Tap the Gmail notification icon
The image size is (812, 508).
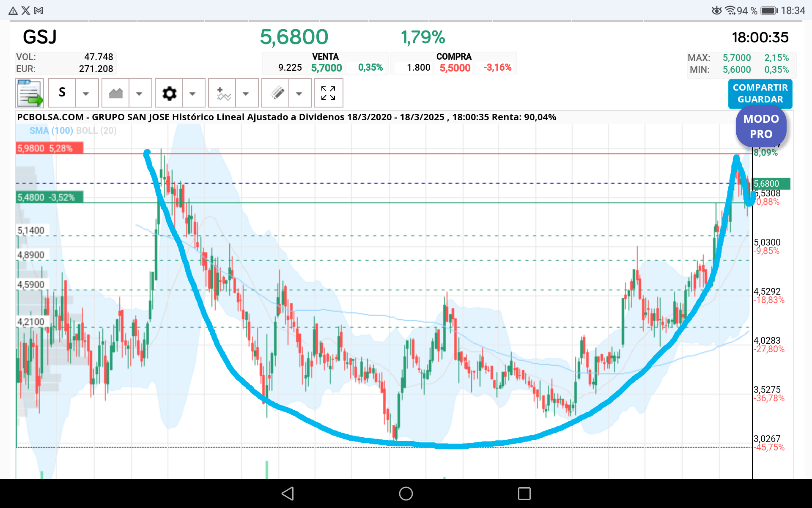(38, 11)
